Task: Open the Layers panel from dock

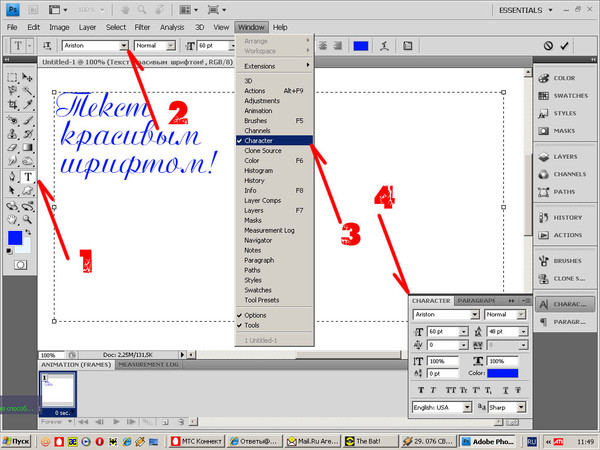Action: (558, 157)
